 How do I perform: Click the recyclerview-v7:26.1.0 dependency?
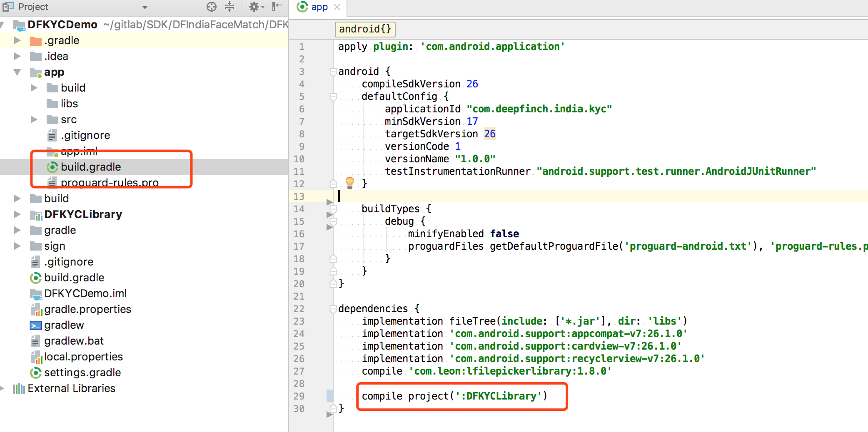577,359
